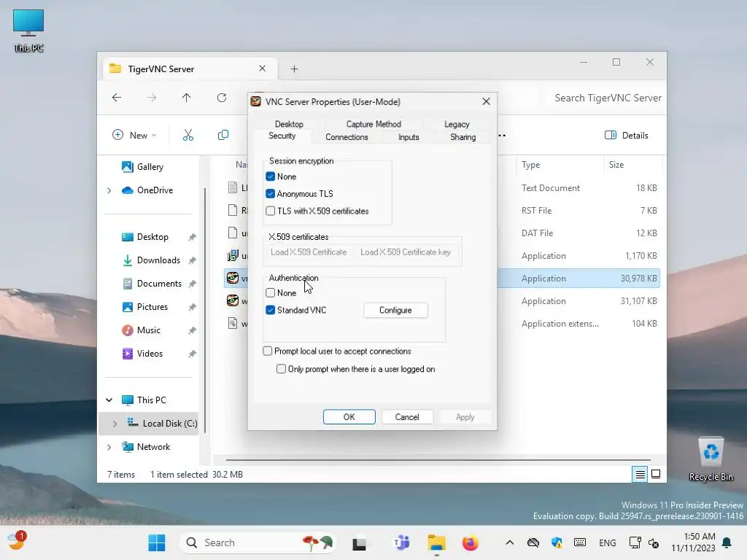Screen dimensions: 747x560
Task: Open the notification bell in tray
Action: tap(727, 542)
